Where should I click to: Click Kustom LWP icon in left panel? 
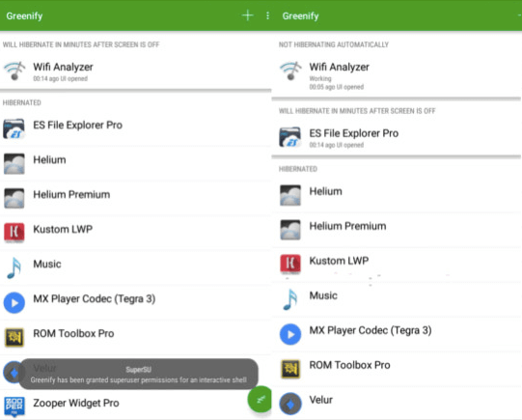click(14, 233)
